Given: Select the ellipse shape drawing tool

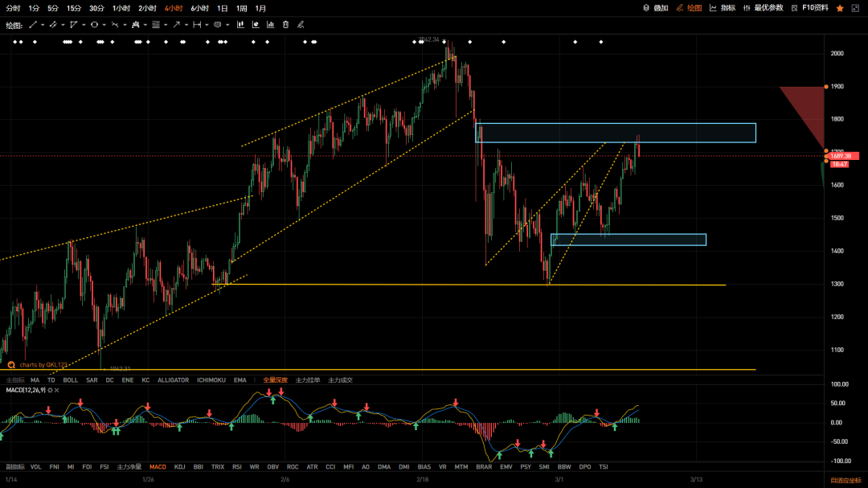Looking at the screenshot, I should coord(94,25).
